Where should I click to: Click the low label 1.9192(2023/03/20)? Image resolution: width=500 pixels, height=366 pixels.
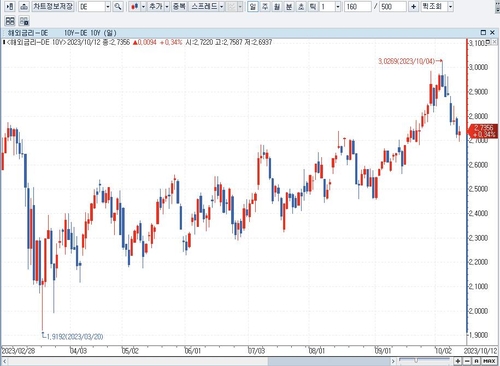pos(75,337)
